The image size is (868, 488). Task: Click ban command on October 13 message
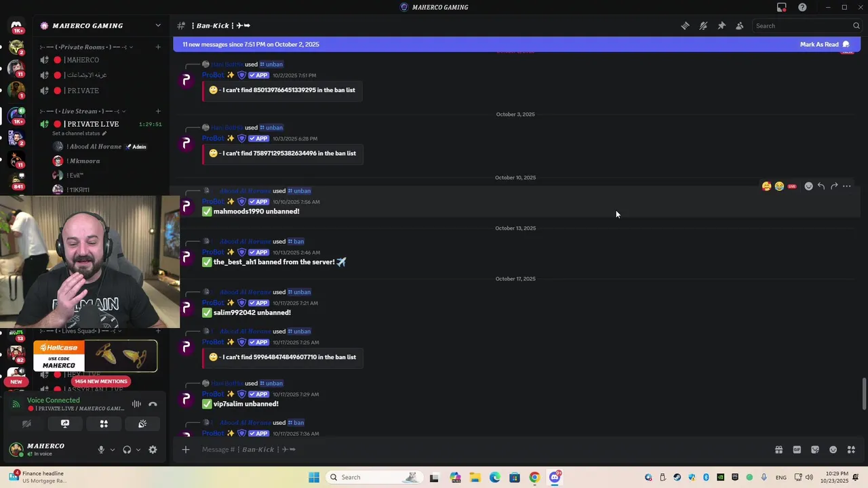pyautogui.click(x=296, y=241)
